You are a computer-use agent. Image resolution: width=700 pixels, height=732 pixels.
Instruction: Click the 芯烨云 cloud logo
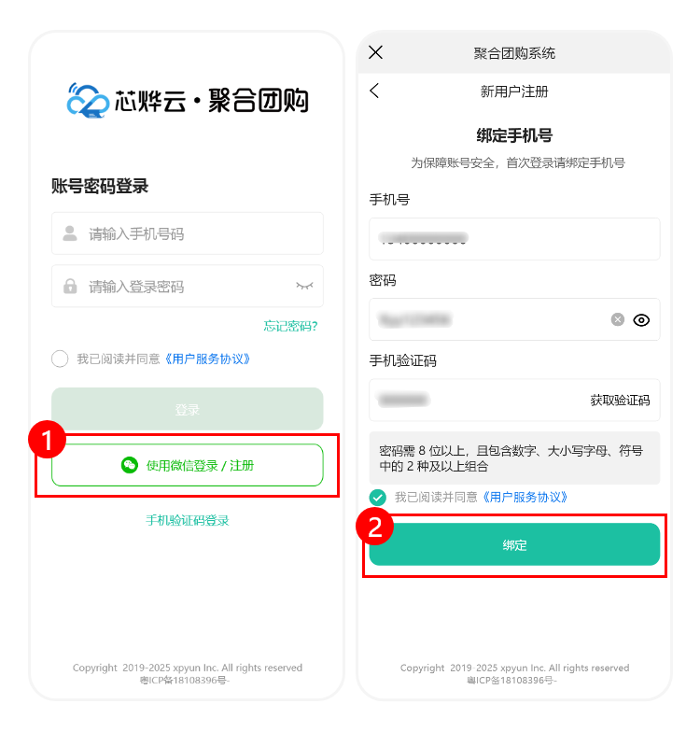(x=88, y=100)
